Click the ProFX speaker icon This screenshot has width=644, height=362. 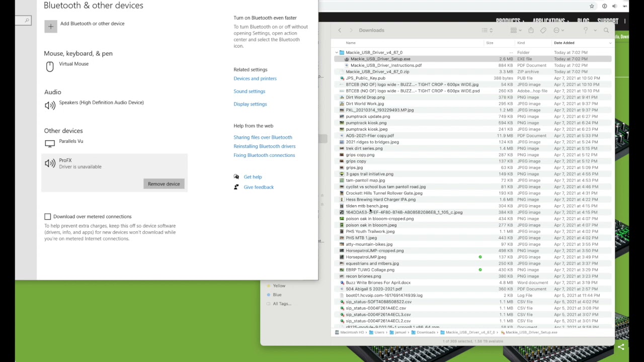click(x=50, y=163)
